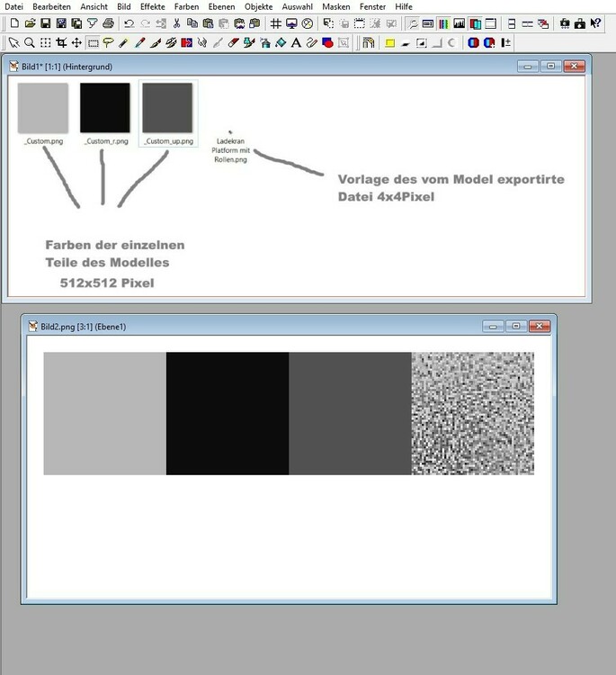Tile windows horizontally icon
The width and height of the screenshot is (616, 675).
click(512, 23)
